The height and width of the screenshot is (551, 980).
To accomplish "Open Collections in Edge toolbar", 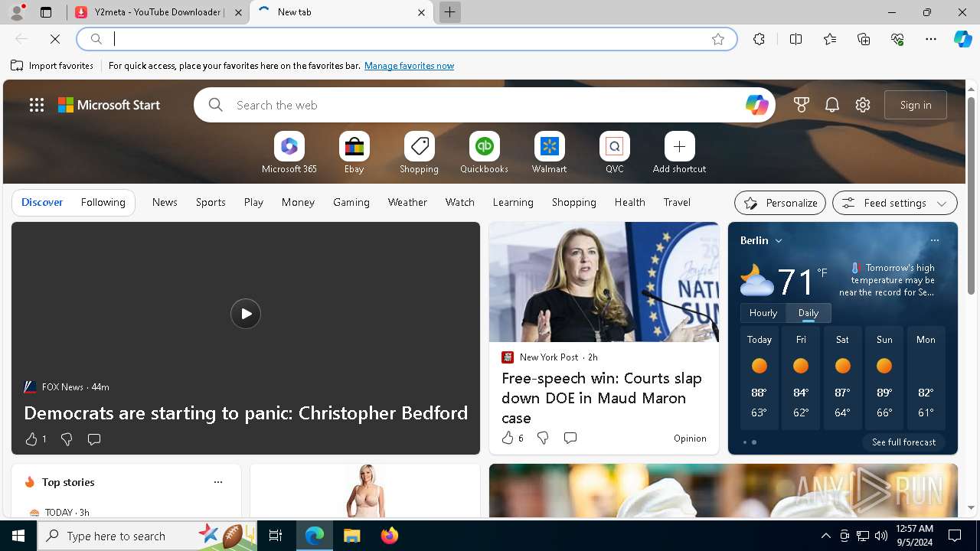I will point(864,39).
